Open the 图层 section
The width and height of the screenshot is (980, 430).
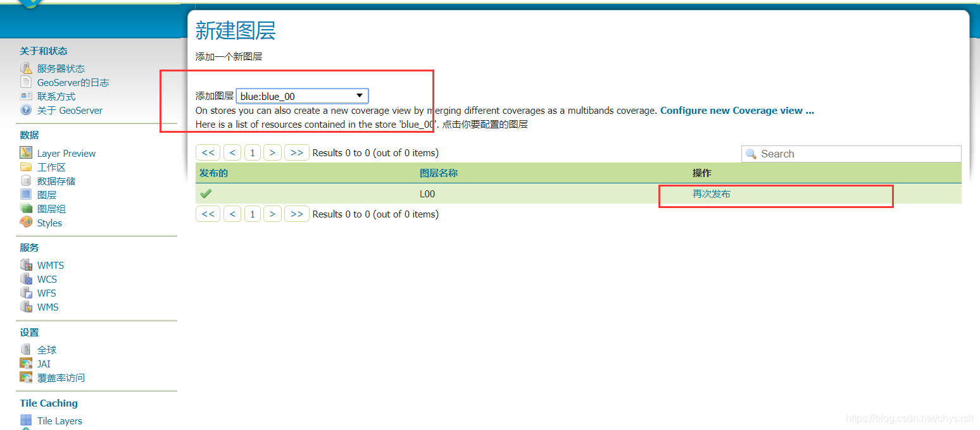tap(47, 195)
